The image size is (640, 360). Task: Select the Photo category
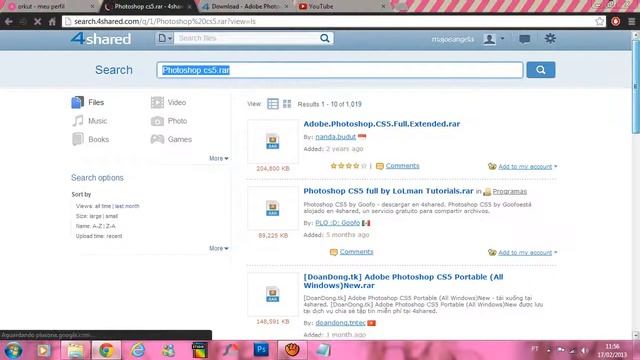point(169,121)
